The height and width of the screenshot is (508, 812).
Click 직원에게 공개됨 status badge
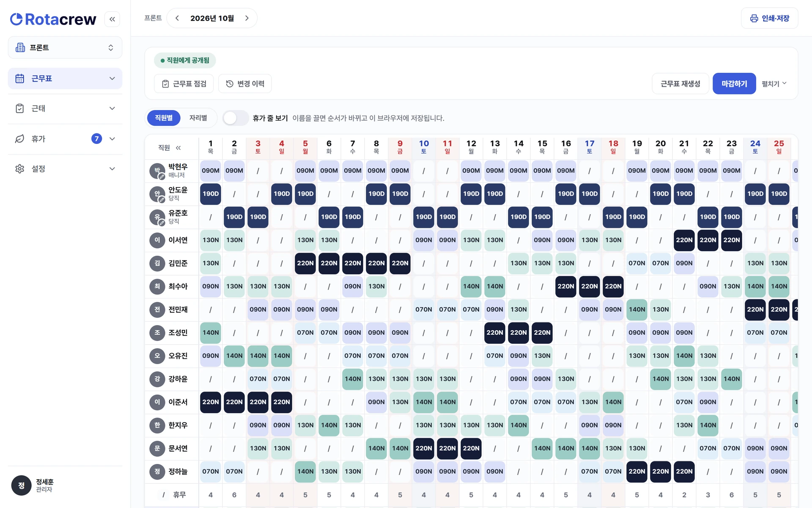tap(185, 61)
